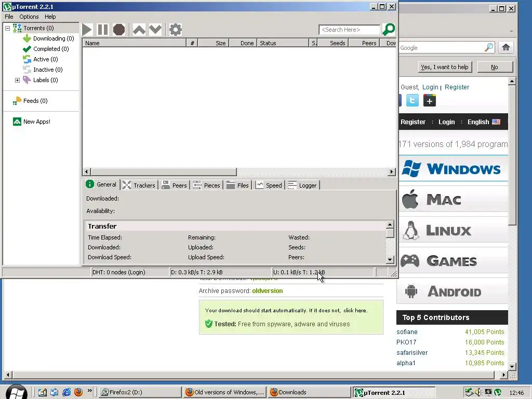This screenshot has width=532, height=399.
Task: Click torrent list scroll left arrow
Action: tap(87, 171)
